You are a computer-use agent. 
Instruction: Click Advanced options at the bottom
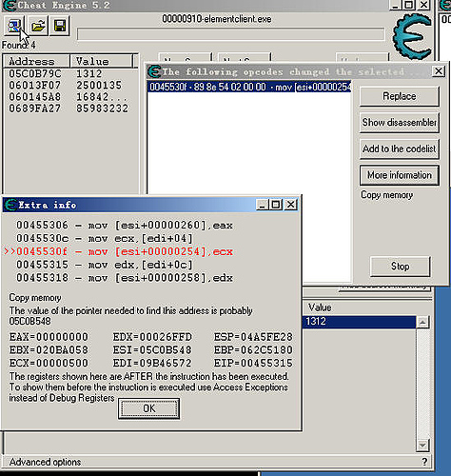tap(45, 462)
